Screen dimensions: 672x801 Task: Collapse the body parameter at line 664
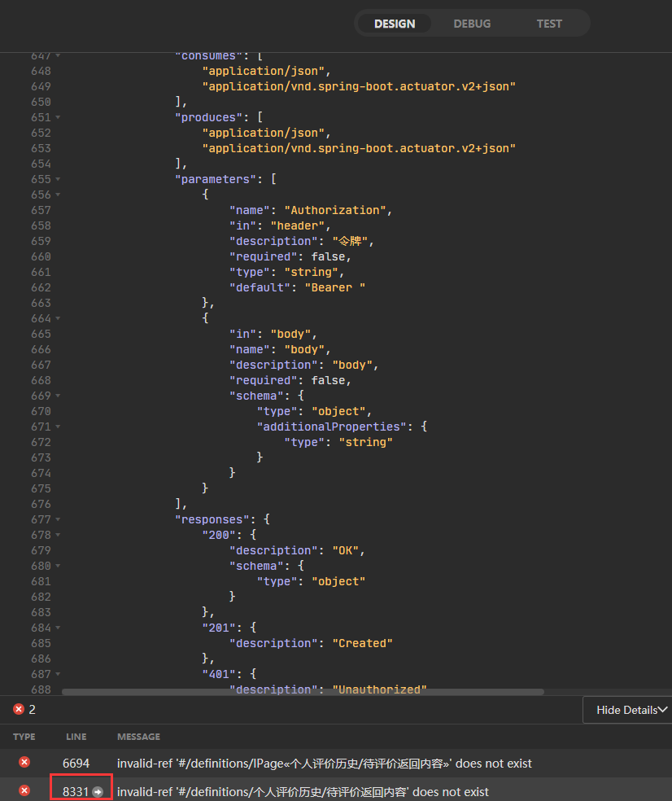tap(58, 318)
